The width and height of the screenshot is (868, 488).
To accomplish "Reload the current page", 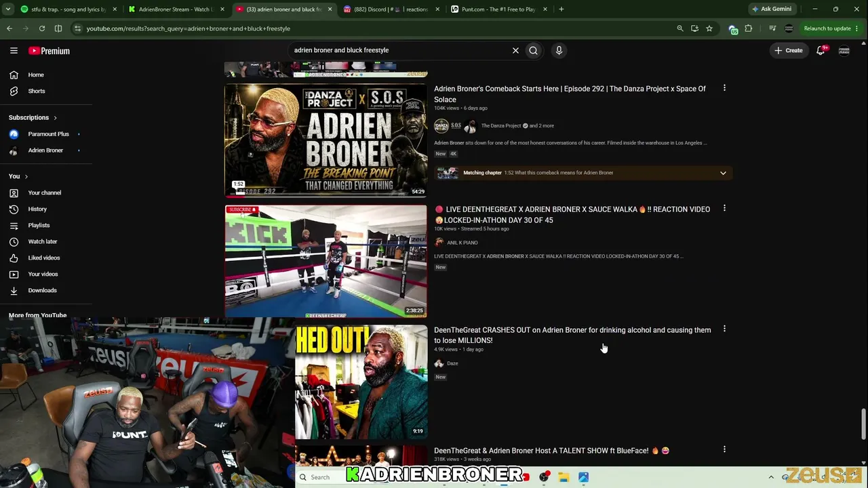I will pos(42,28).
